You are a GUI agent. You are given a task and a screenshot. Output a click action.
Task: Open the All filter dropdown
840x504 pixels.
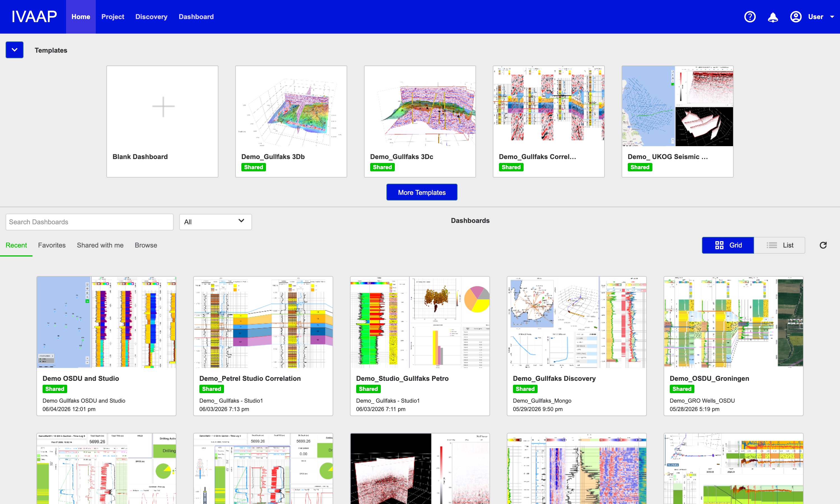pos(215,222)
